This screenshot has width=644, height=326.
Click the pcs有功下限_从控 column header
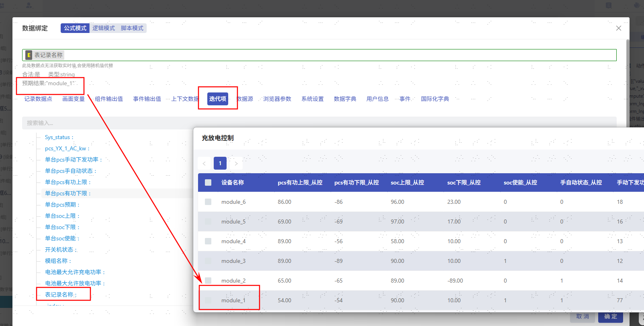[x=357, y=182]
